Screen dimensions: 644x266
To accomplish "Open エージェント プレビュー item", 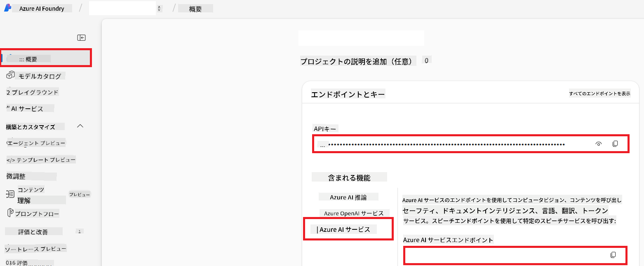I will (36, 143).
